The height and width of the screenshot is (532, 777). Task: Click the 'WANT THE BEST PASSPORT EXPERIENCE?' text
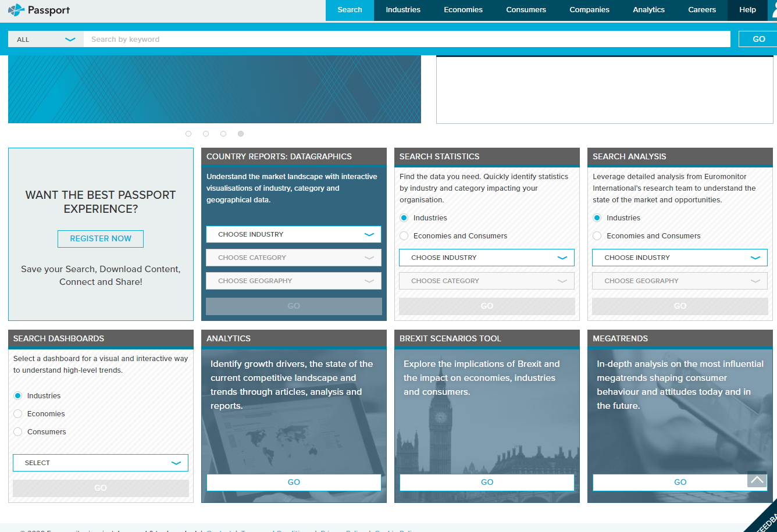[101, 202]
